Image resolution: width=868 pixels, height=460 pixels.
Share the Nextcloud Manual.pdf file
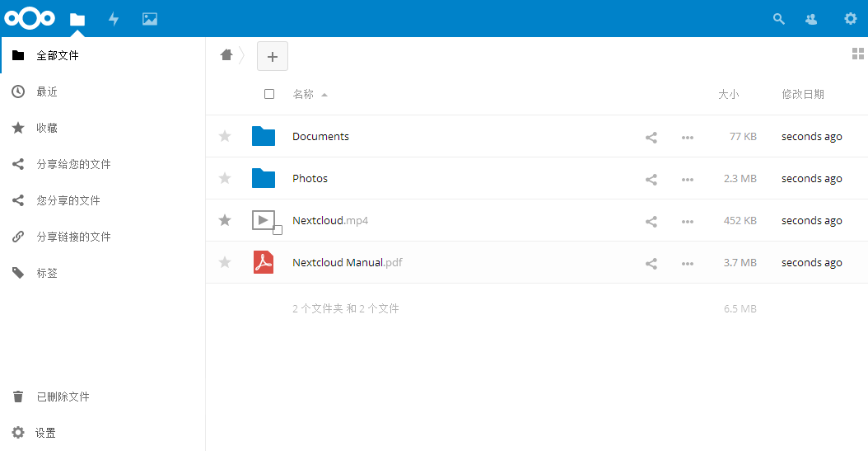(x=651, y=264)
